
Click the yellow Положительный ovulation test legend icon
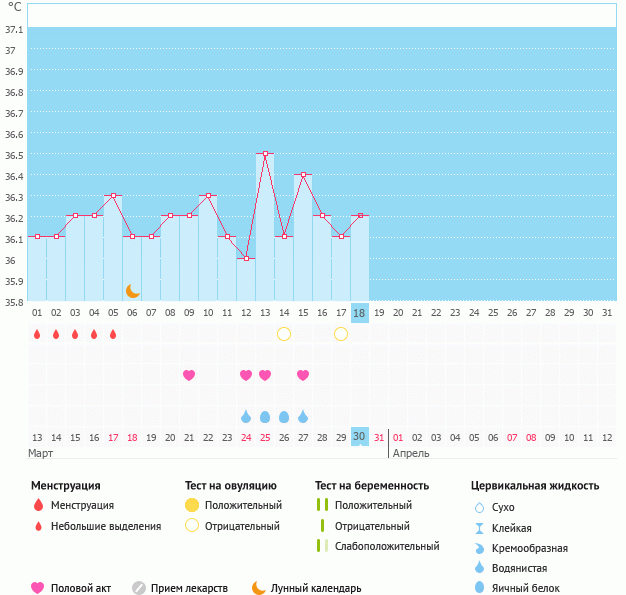[192, 506]
